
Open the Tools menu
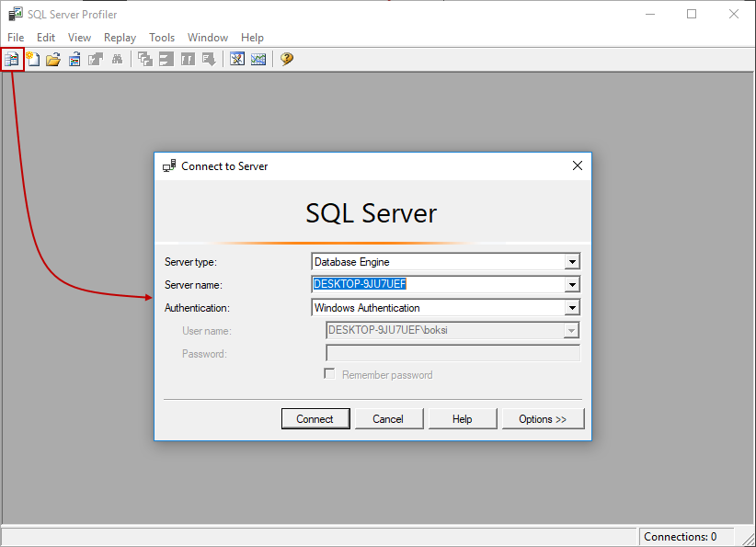coord(162,38)
